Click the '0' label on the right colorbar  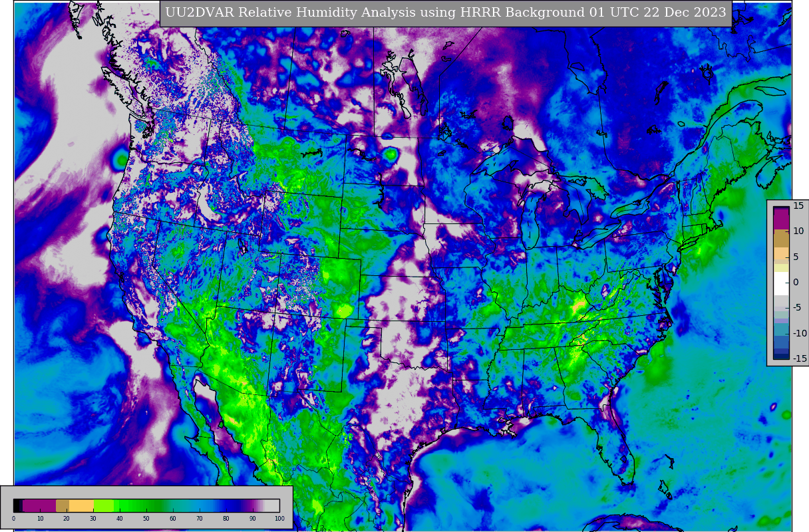tap(796, 282)
